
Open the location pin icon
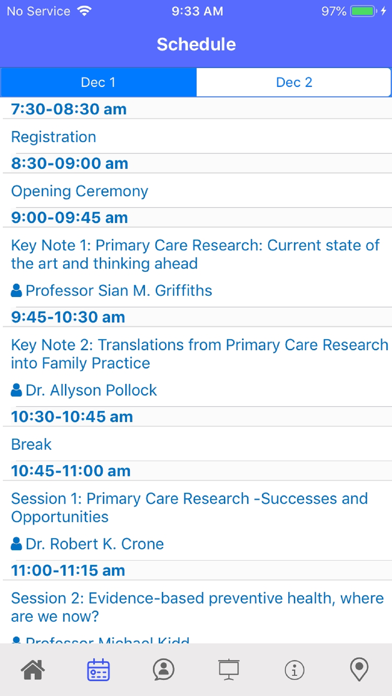click(359, 669)
